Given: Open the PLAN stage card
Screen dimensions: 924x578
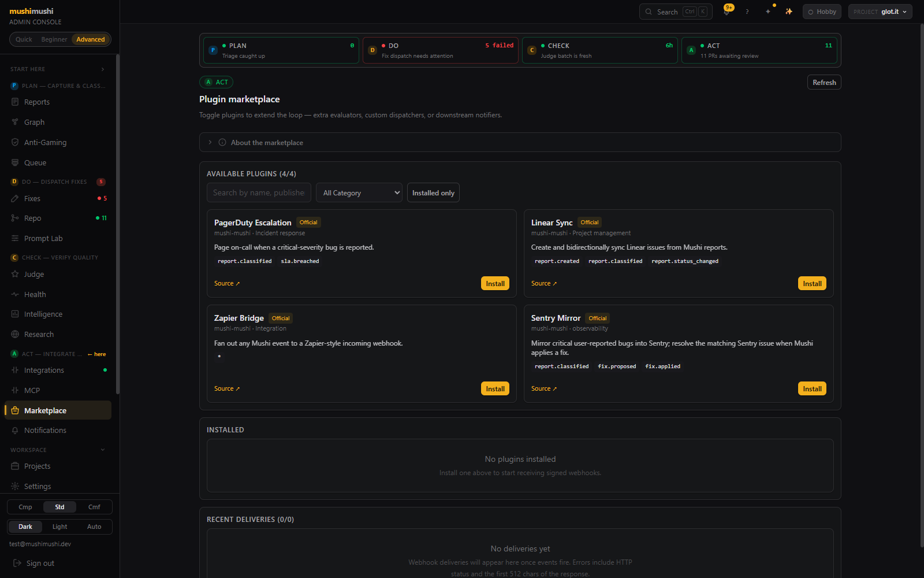Looking at the screenshot, I should point(281,50).
